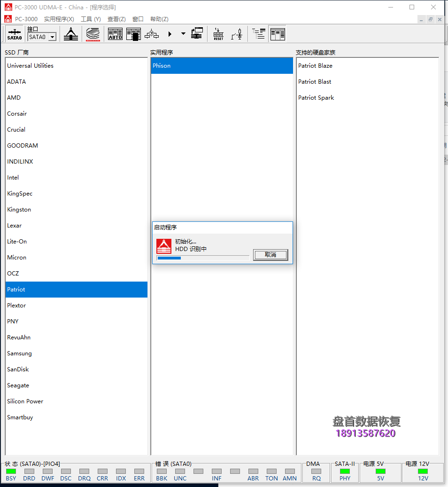Click the highlighted Patriot vendor row
448x487 pixels.
pyautogui.click(x=77, y=290)
